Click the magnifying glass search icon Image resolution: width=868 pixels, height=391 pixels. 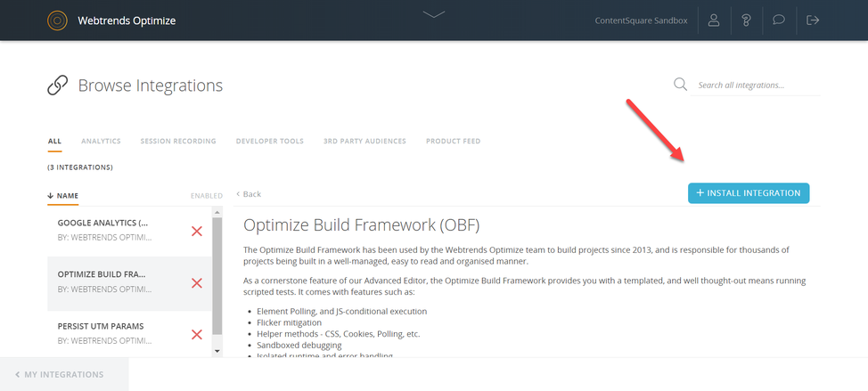pos(680,84)
